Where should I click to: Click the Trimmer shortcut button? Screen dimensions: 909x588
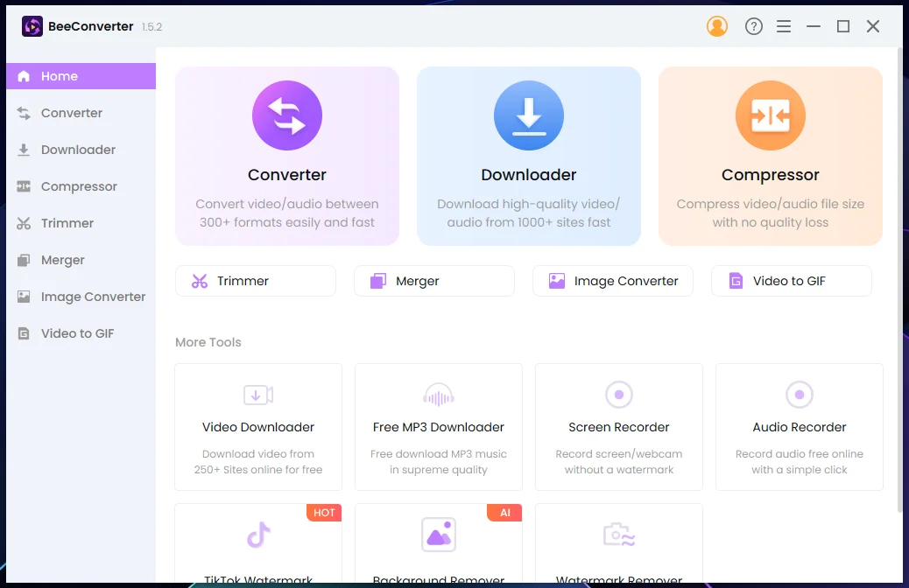click(x=256, y=281)
